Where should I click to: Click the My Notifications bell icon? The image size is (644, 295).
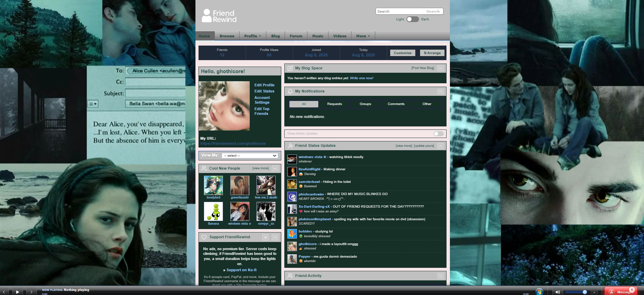coord(290,91)
